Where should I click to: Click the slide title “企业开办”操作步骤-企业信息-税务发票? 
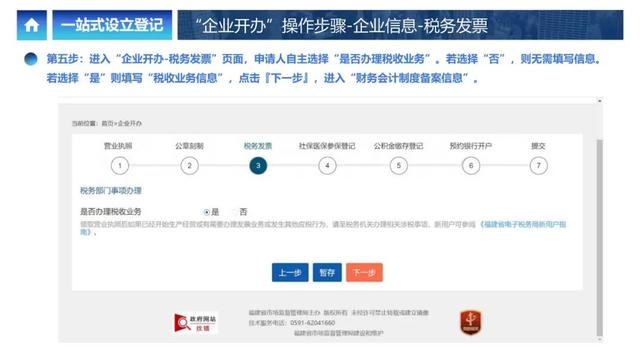point(341,26)
